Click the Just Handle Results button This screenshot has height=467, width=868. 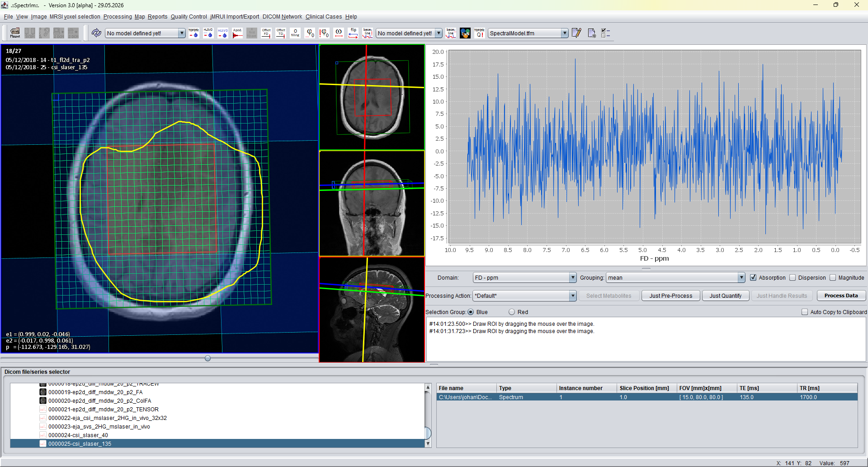pos(782,296)
